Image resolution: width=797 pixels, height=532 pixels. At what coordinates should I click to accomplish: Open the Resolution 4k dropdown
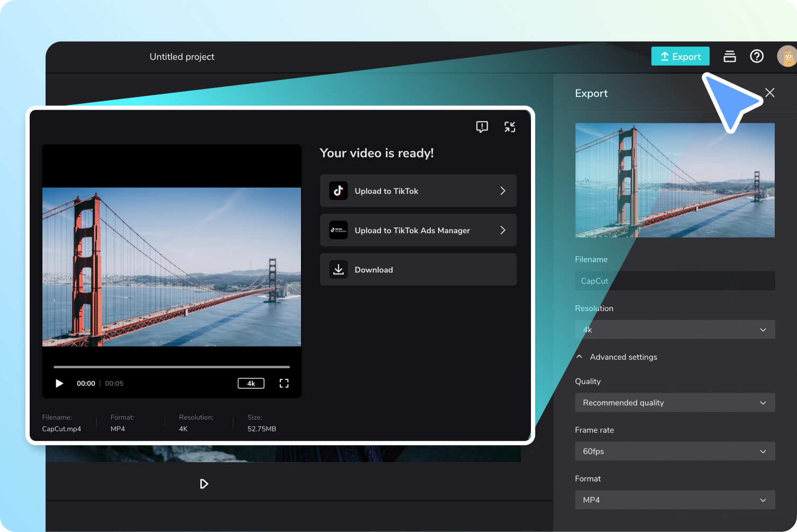(x=675, y=330)
